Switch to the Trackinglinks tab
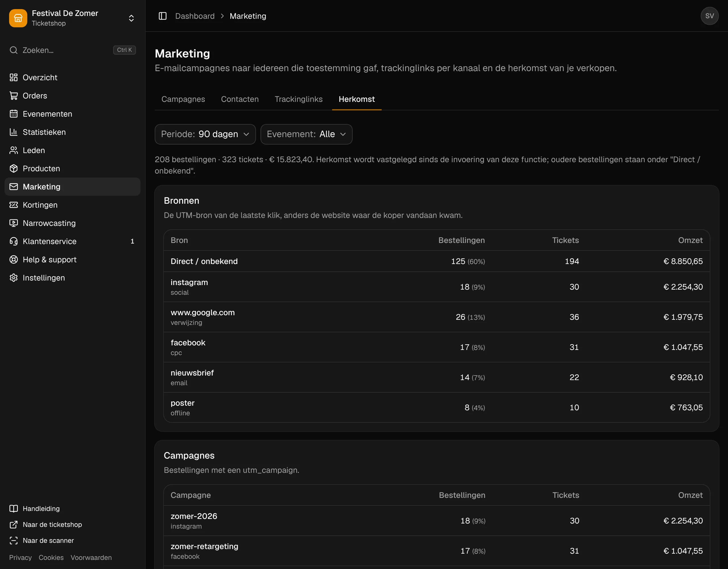 pyautogui.click(x=299, y=99)
